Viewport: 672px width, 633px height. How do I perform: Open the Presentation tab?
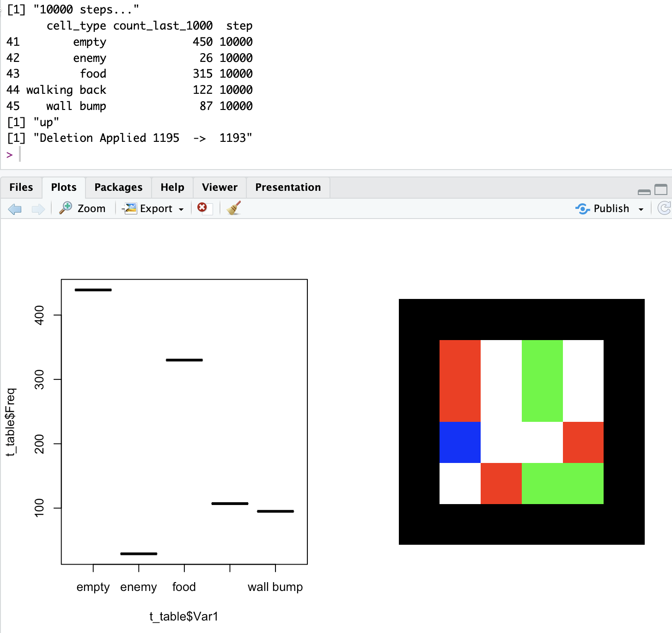point(288,187)
